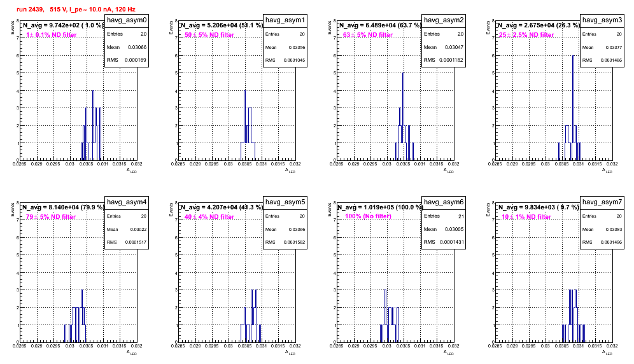Click the A_LED axis title under havg_asym7
Image resolution: width=634 pixels, height=364 pixels.
pos(607,353)
